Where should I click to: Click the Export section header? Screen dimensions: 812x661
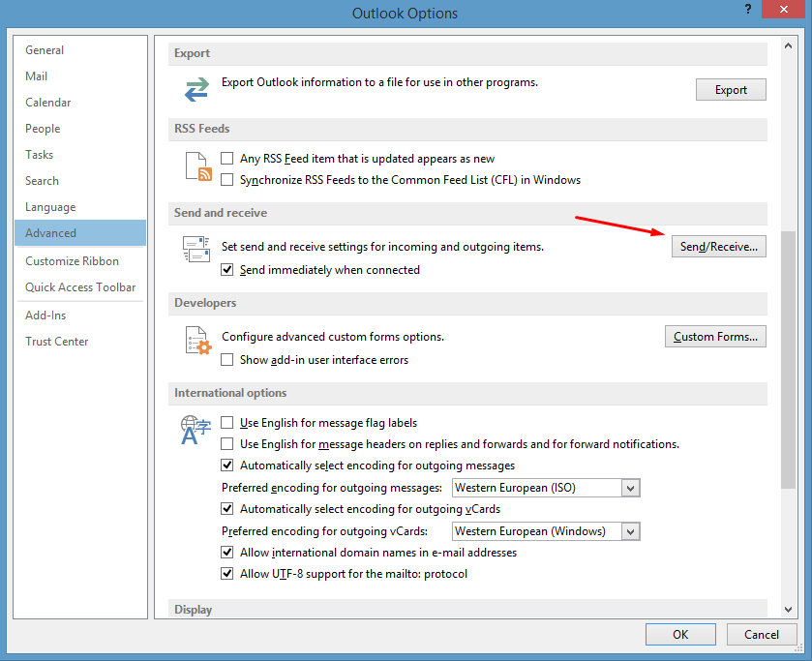(x=467, y=53)
